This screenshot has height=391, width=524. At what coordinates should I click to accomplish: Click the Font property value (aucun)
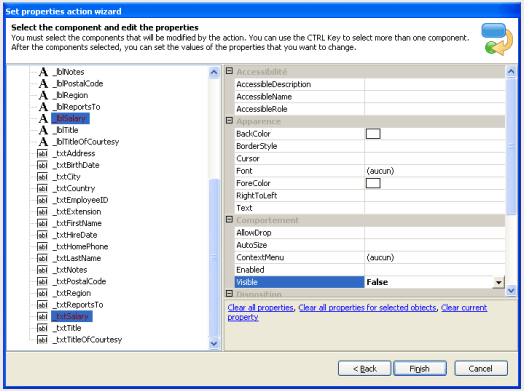(x=435, y=171)
